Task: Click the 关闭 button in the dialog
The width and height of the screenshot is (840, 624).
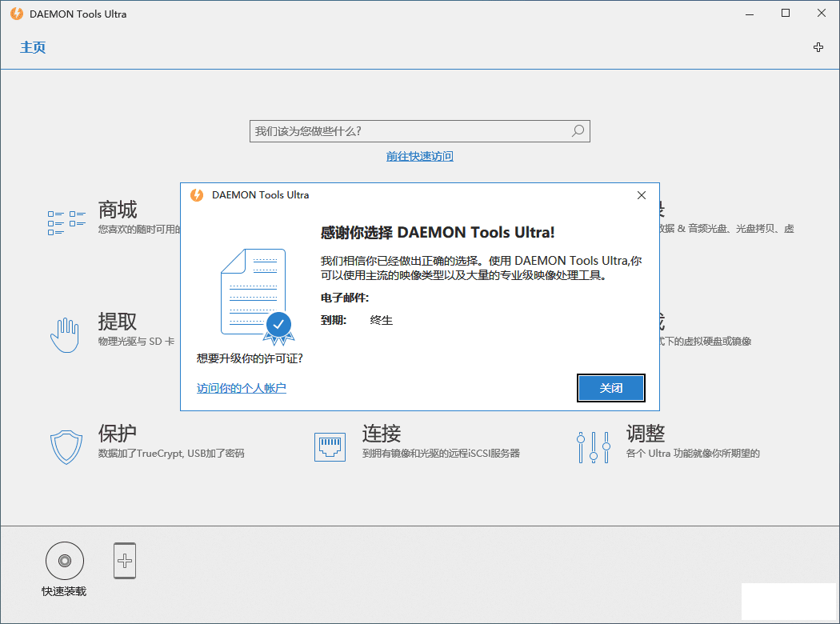Action: click(x=610, y=388)
